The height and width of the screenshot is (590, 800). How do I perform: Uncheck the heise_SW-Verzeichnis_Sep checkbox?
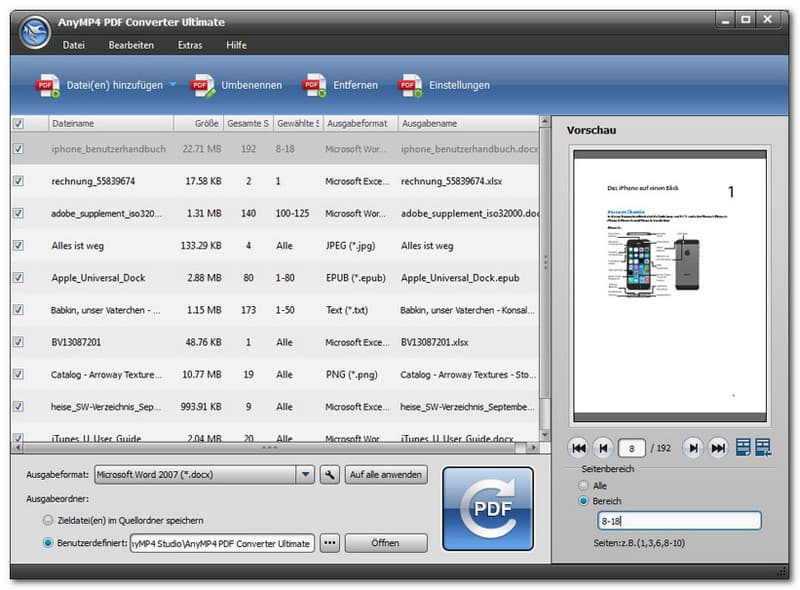(x=18, y=406)
